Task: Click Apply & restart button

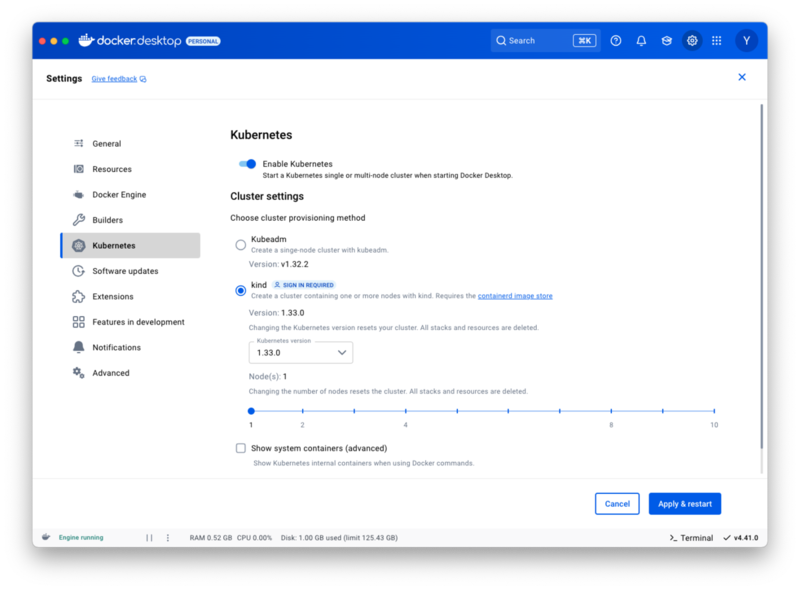Action: [x=685, y=504]
